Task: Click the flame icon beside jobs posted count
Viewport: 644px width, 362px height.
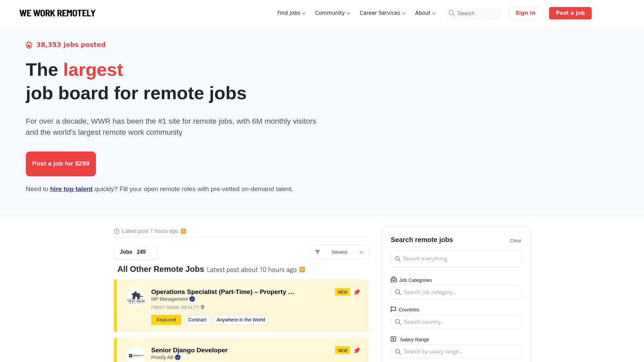Action: point(29,45)
